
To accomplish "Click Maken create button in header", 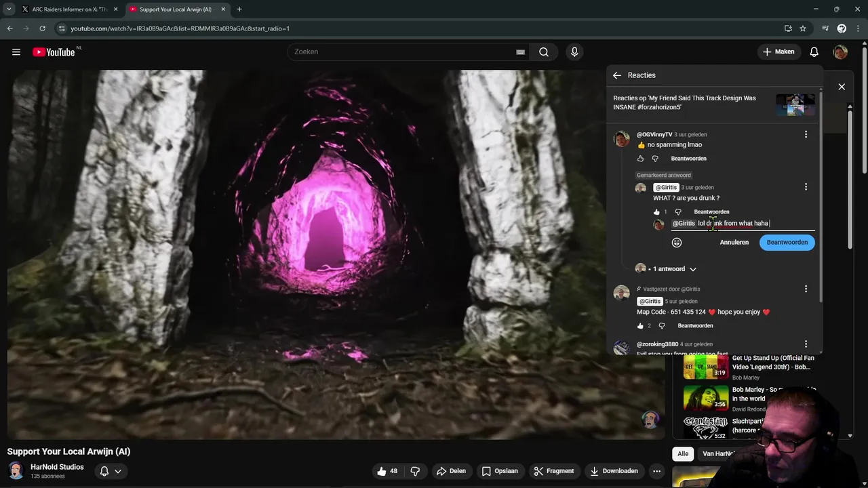I will [x=778, y=52].
